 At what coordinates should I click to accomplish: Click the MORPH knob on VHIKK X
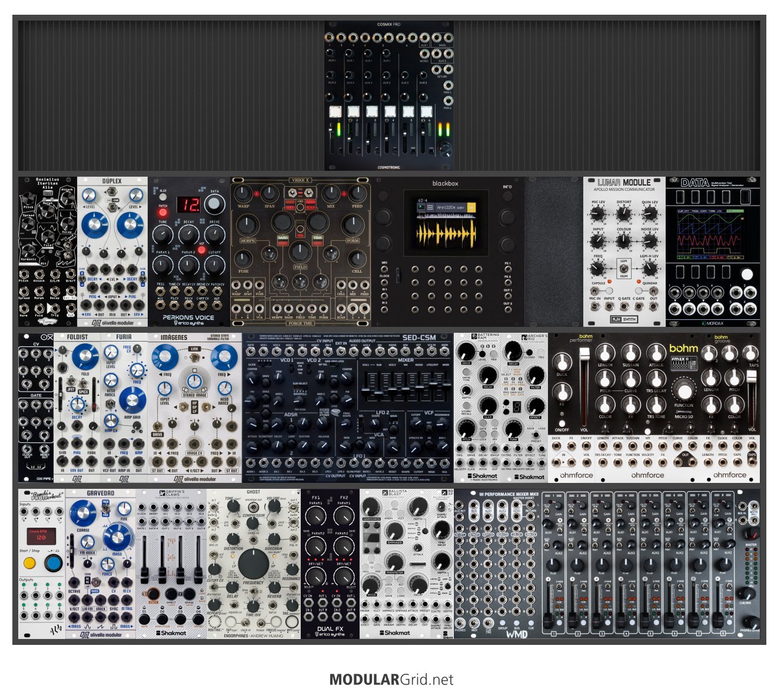(x=248, y=225)
